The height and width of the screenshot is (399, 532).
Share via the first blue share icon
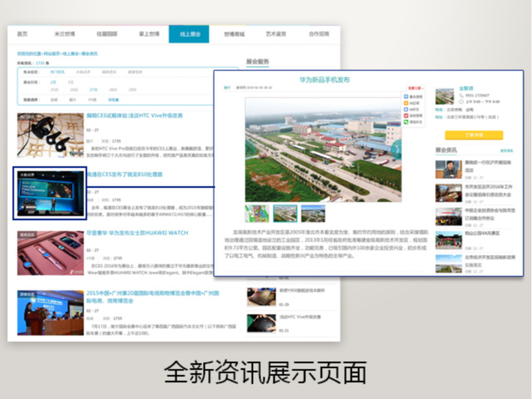click(x=406, y=96)
